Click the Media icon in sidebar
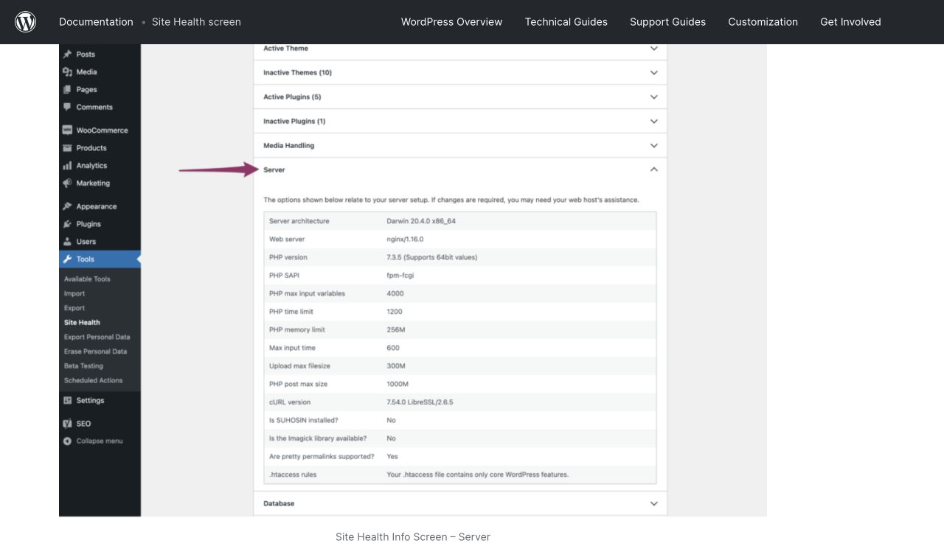 [x=67, y=72]
